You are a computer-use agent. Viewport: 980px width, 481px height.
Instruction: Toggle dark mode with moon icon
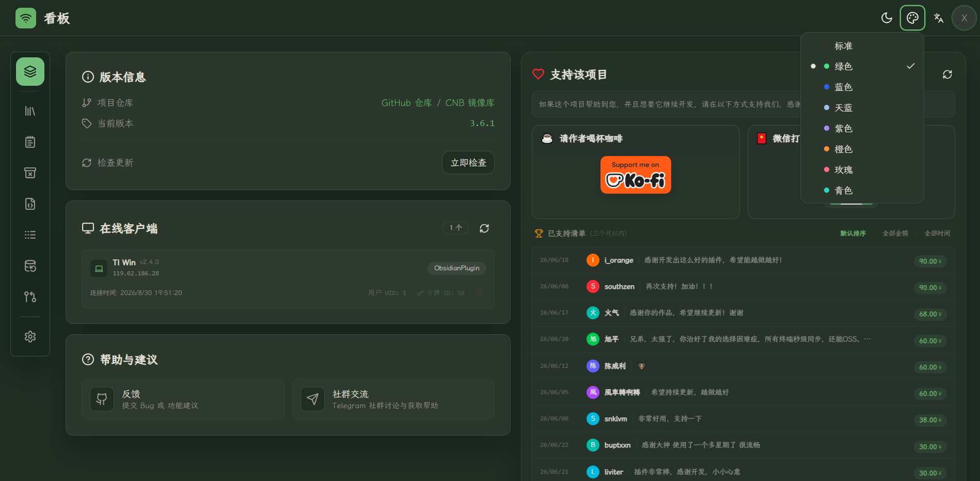click(x=887, y=18)
